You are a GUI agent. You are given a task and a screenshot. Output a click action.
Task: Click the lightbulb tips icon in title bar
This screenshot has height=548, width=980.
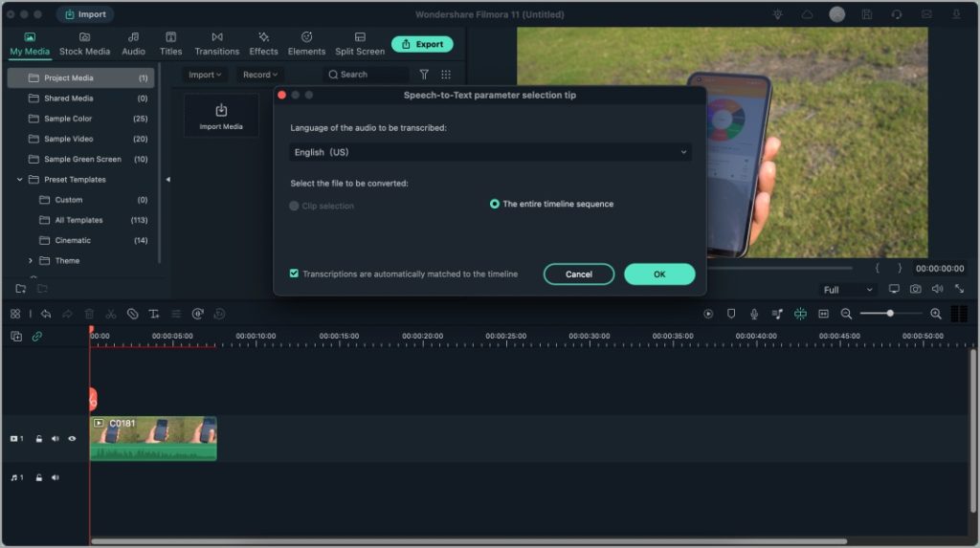click(x=777, y=13)
